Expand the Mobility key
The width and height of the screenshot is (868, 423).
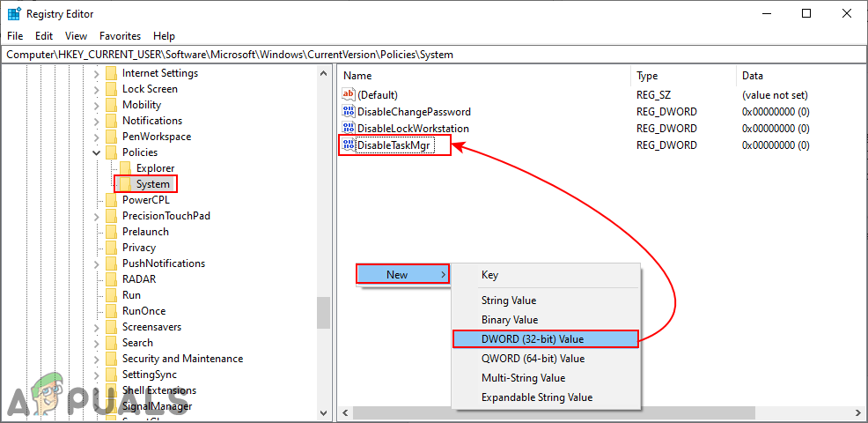(x=96, y=105)
